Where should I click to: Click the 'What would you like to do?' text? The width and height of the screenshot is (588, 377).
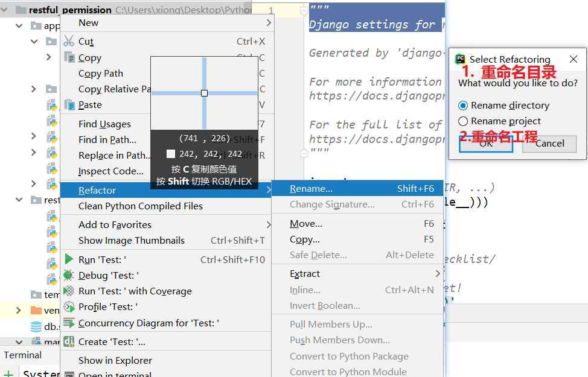point(518,83)
